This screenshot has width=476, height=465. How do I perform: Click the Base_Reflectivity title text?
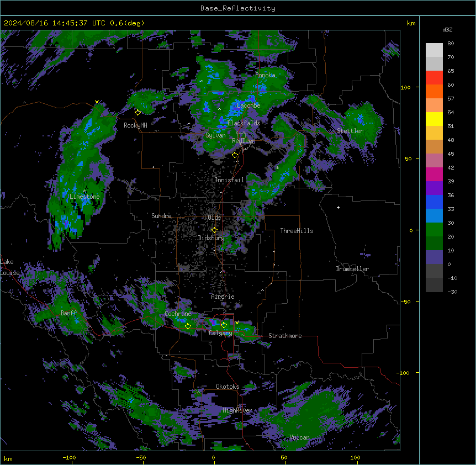pyautogui.click(x=238, y=8)
